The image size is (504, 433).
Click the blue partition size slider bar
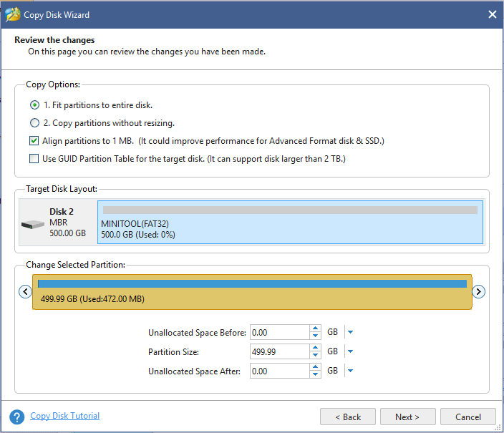252,283
